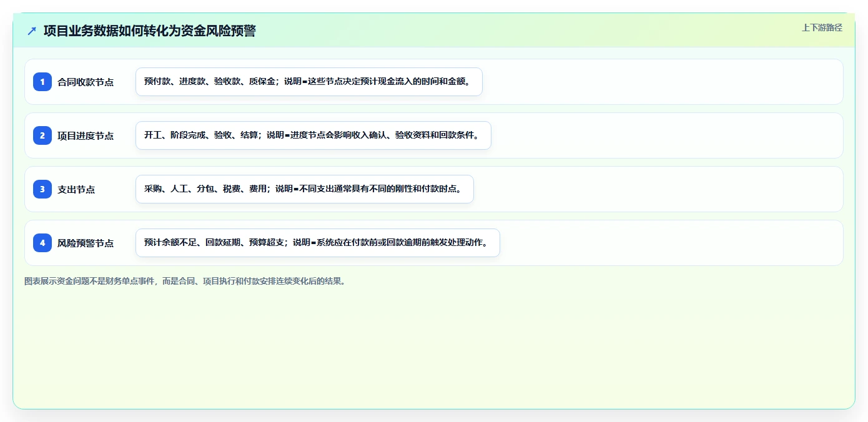Click the description box starting with 预计余额不足
This screenshot has width=868, height=422.
[318, 243]
